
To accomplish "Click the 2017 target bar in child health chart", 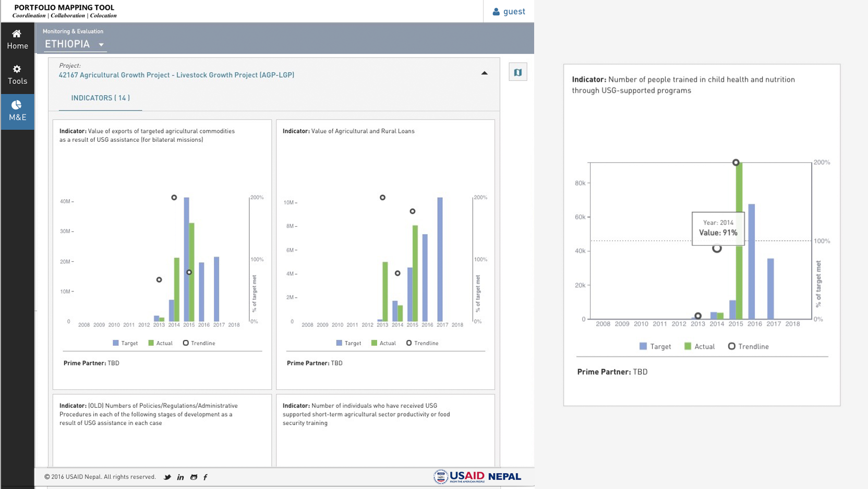I will click(x=770, y=289).
